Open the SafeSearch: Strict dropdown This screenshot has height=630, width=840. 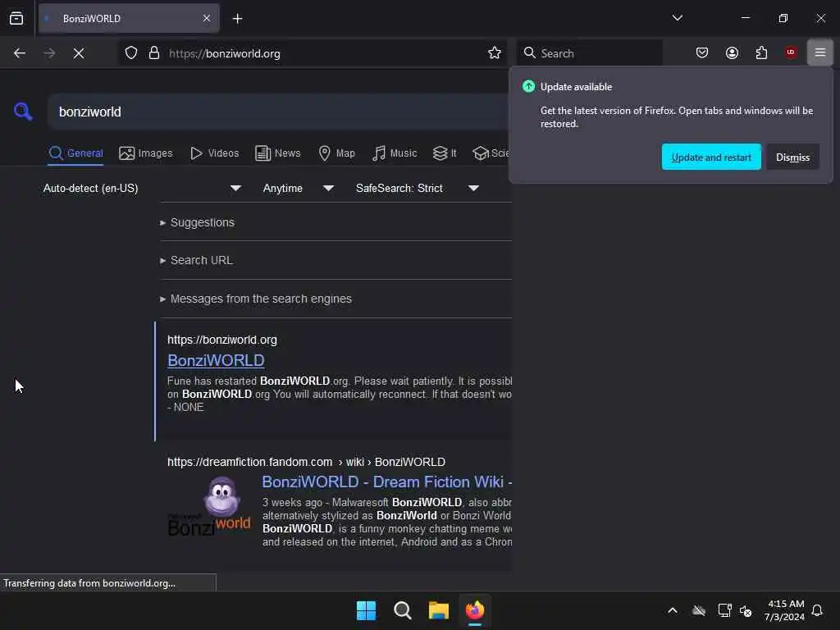[x=417, y=188]
